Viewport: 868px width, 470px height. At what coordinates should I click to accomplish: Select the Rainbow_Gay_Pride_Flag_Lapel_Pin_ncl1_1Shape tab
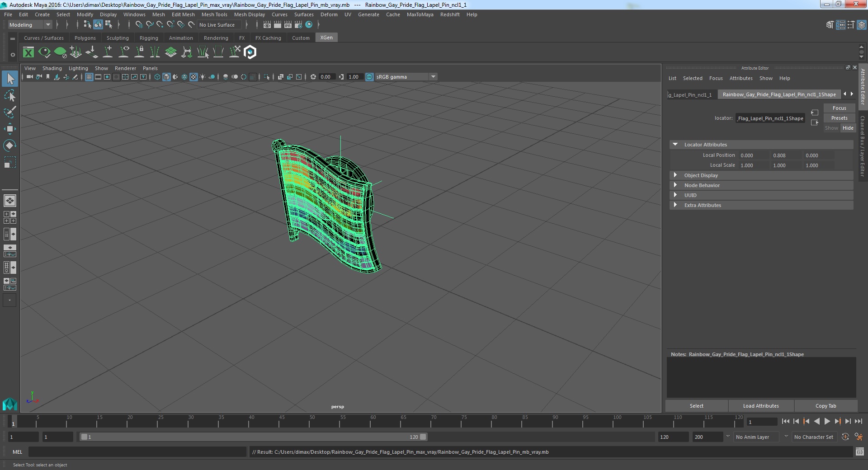coord(779,94)
